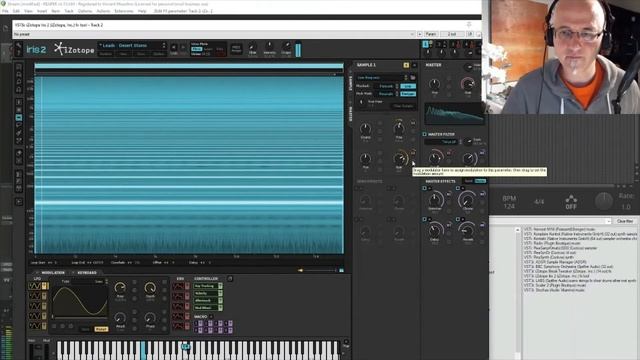Image resolution: width=640 pixels, height=360 pixels.
Task: Click the Master Reverb knob
Action: point(468,231)
